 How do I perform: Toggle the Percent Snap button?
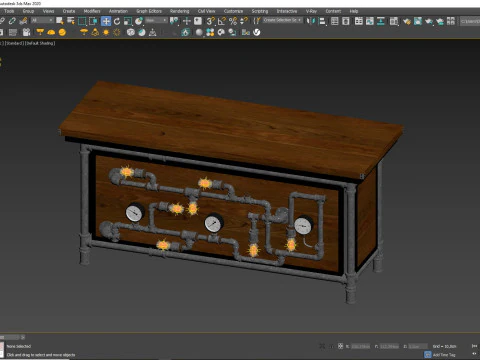(x=233, y=21)
